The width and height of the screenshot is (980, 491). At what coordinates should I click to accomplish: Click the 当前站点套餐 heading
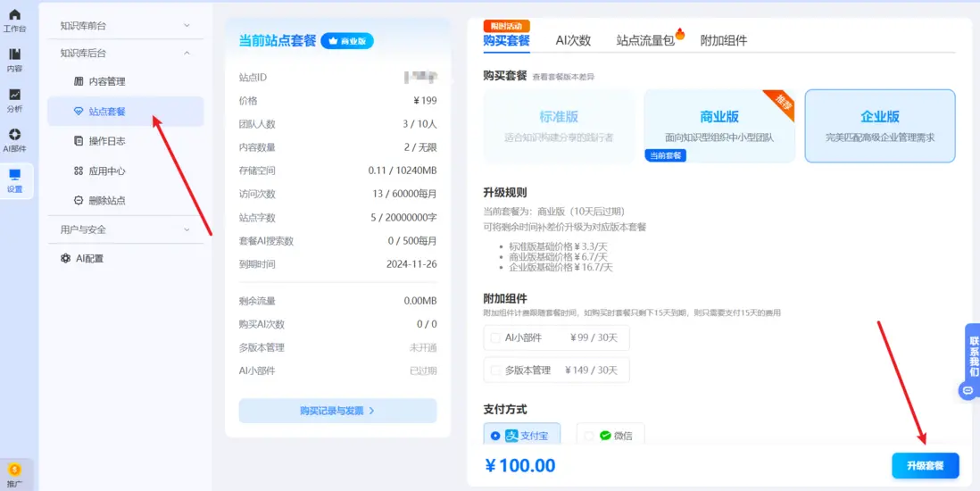click(x=277, y=41)
